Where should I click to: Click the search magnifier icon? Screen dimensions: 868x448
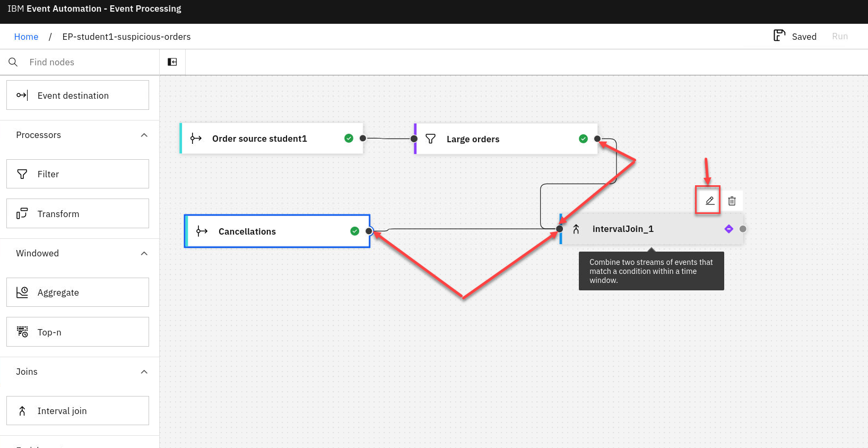tap(13, 62)
